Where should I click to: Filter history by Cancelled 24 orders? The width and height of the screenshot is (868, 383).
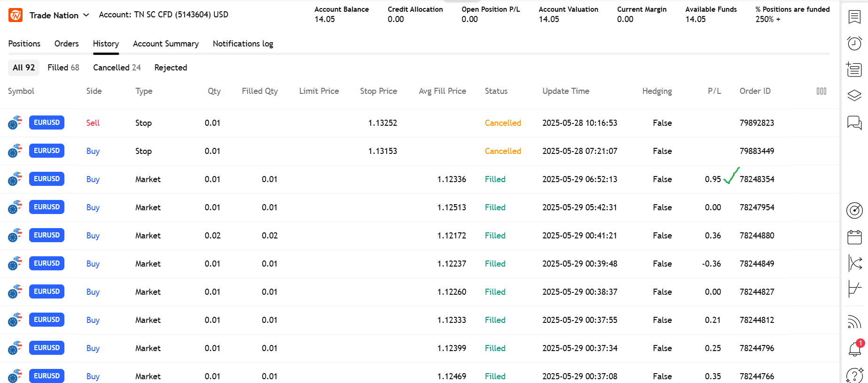pyautogui.click(x=117, y=68)
